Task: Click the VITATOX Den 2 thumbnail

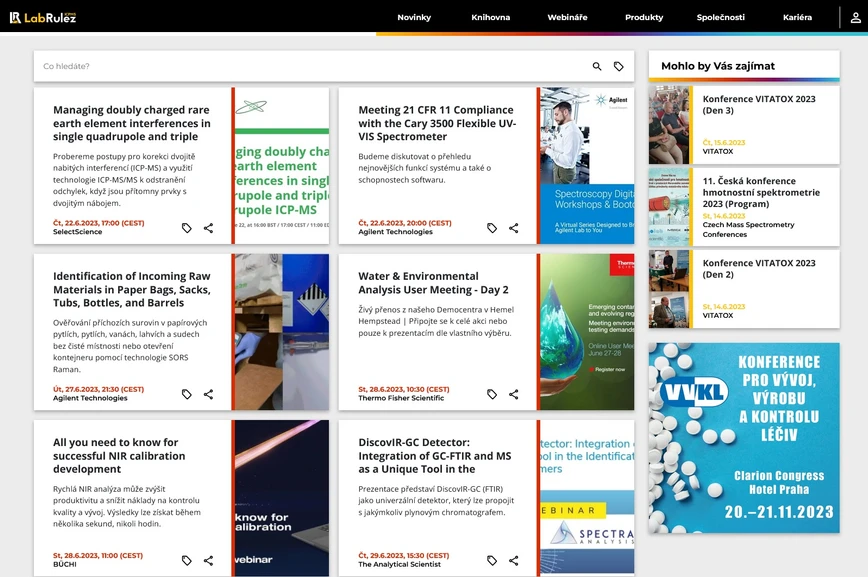Action: tap(669, 289)
